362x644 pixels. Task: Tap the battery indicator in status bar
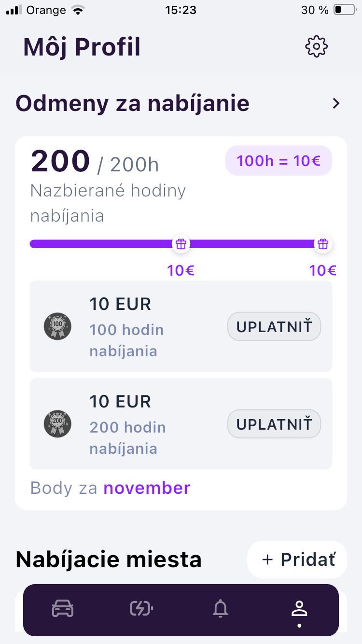[344, 10]
